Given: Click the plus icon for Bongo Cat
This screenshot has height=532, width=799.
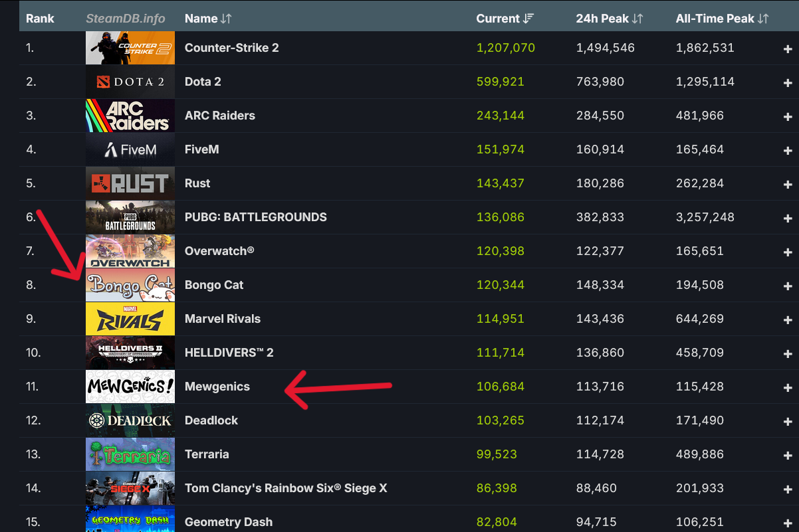Looking at the screenshot, I should (x=788, y=286).
